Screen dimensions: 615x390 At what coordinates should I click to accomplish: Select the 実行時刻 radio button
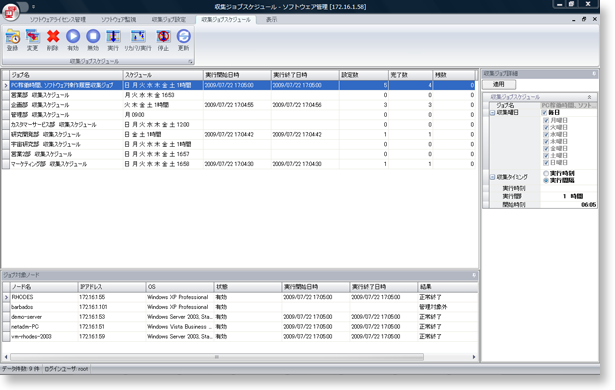pyautogui.click(x=546, y=173)
